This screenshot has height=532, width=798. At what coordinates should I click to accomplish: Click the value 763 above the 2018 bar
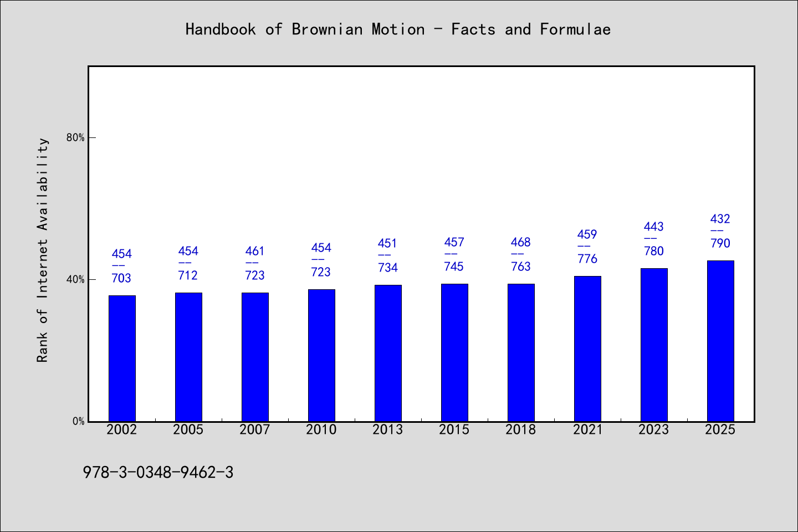521,267
